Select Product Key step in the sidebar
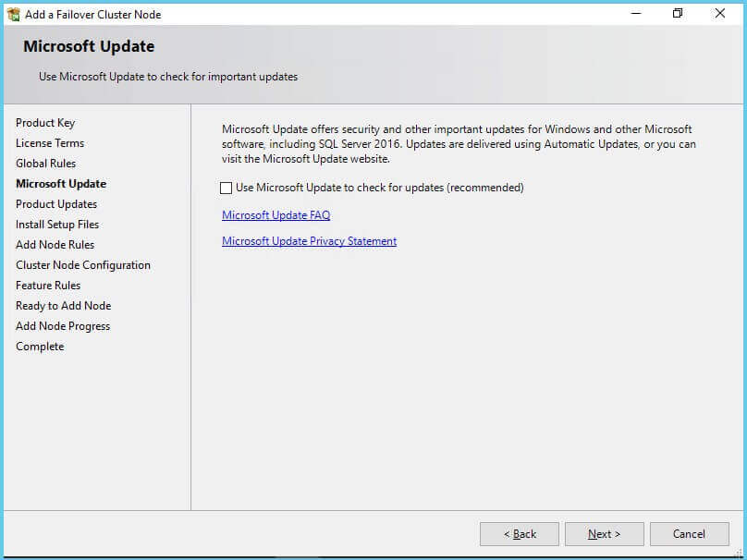The image size is (747, 560). point(45,123)
